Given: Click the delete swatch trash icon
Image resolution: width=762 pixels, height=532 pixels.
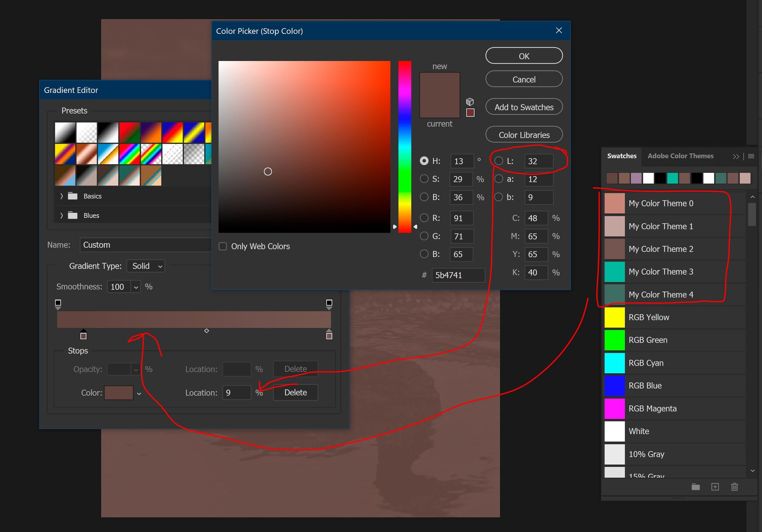Looking at the screenshot, I should pos(735,487).
